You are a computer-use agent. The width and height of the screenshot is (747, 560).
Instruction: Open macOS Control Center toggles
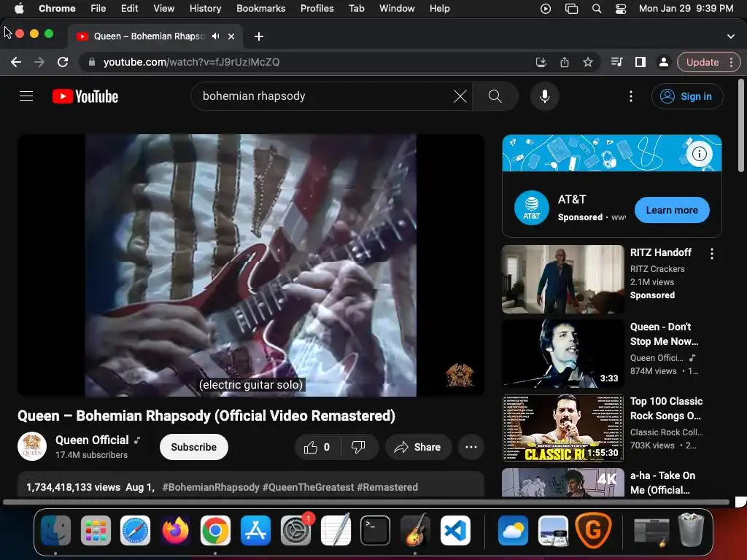(x=620, y=9)
